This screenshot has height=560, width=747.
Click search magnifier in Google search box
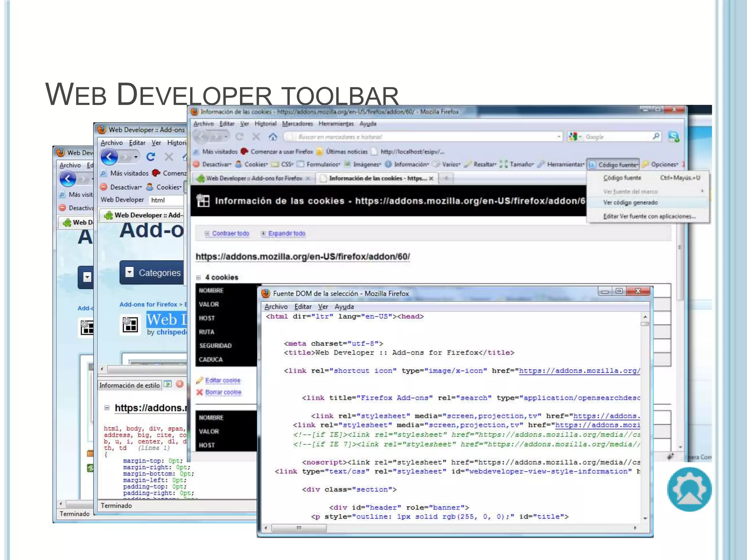pyautogui.click(x=656, y=136)
